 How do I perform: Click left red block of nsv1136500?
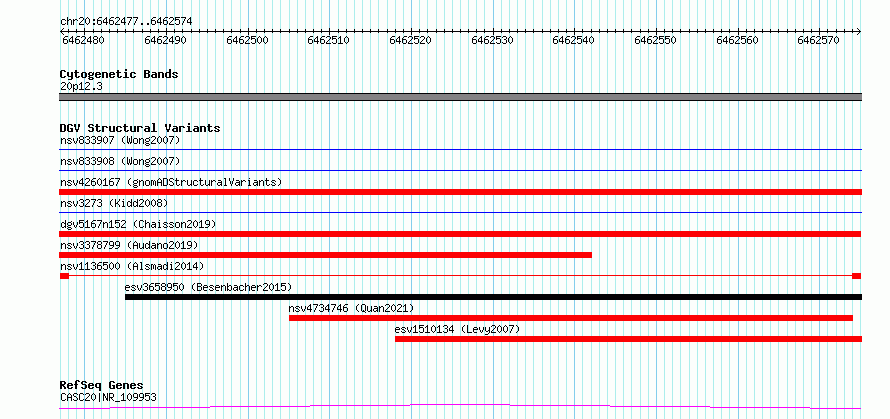point(64,276)
